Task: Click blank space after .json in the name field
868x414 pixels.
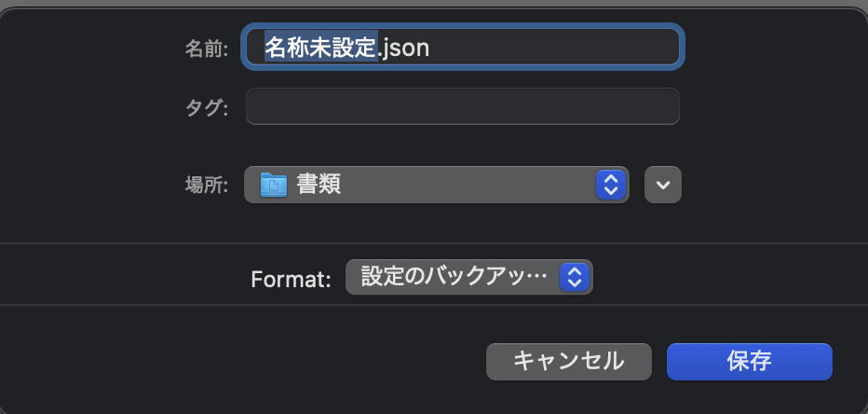Action: click(559, 47)
